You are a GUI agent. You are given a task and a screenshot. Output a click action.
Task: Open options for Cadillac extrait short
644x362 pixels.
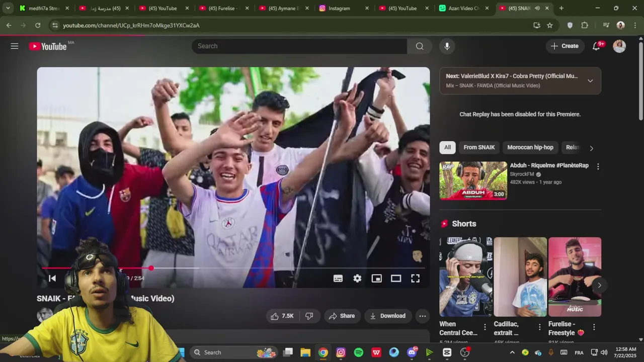click(x=539, y=327)
